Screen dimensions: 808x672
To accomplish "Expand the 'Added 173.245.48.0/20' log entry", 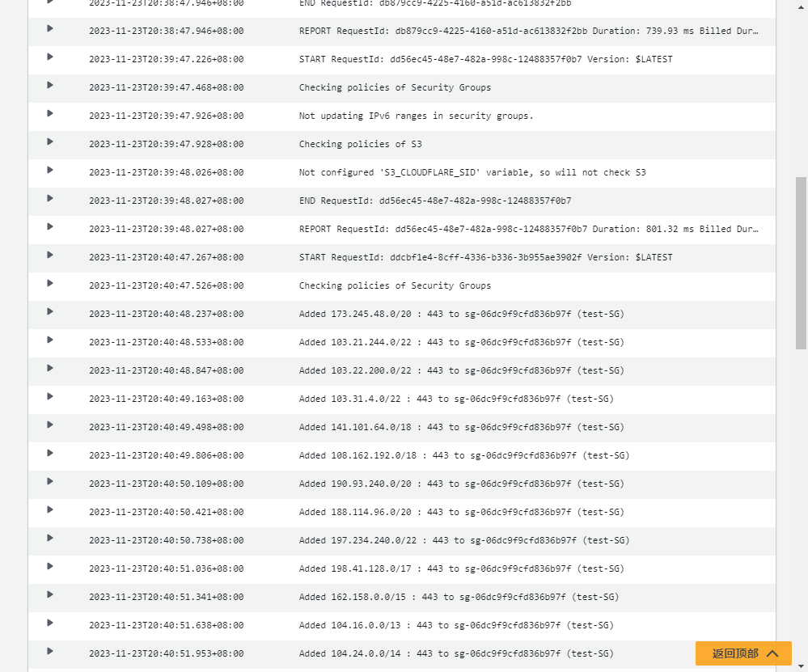I will click(x=50, y=311).
